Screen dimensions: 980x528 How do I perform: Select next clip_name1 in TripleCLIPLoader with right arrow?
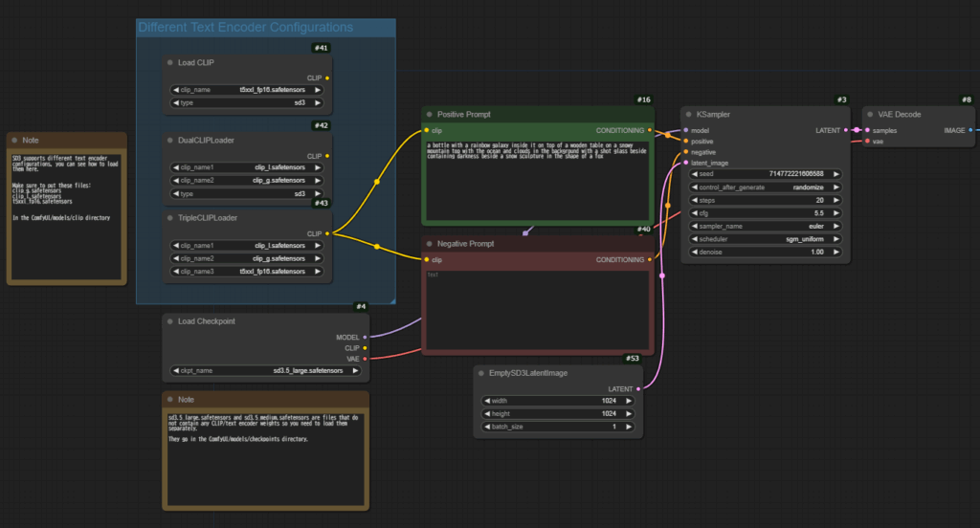pyautogui.click(x=318, y=246)
